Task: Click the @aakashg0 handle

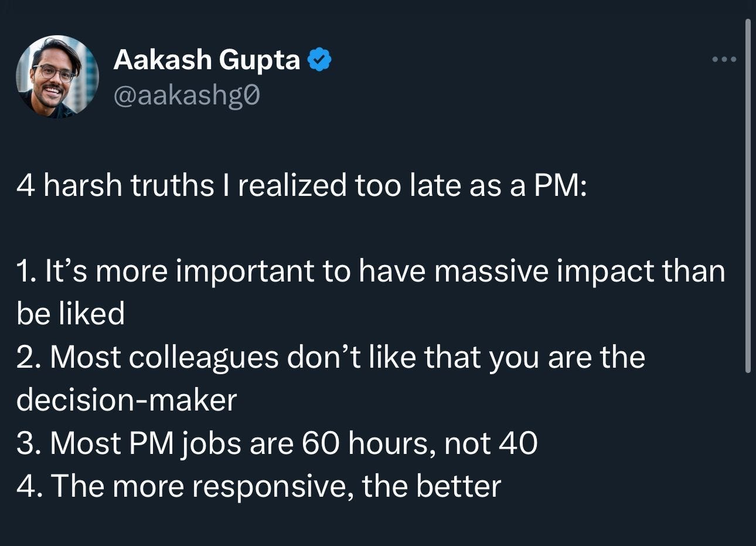Action: [x=186, y=95]
